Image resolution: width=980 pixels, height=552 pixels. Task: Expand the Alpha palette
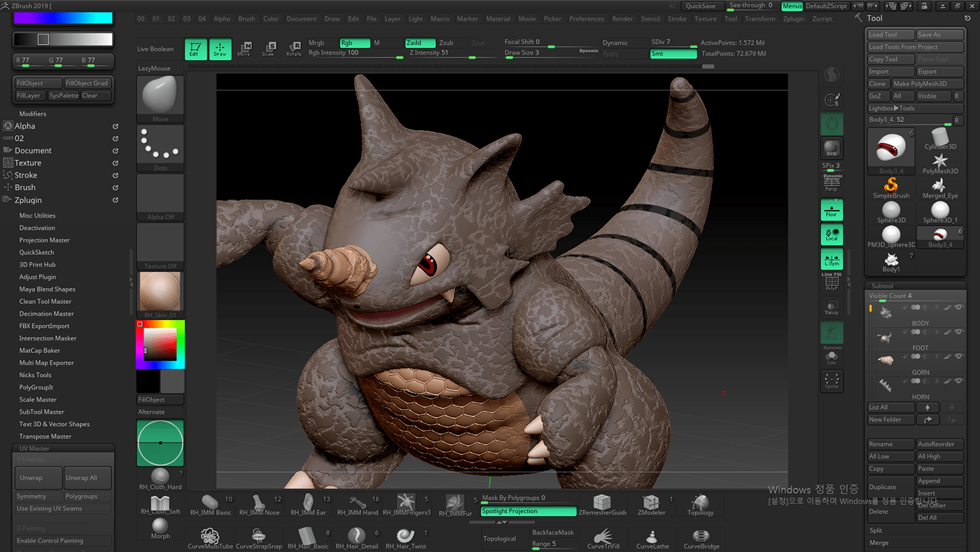25,126
